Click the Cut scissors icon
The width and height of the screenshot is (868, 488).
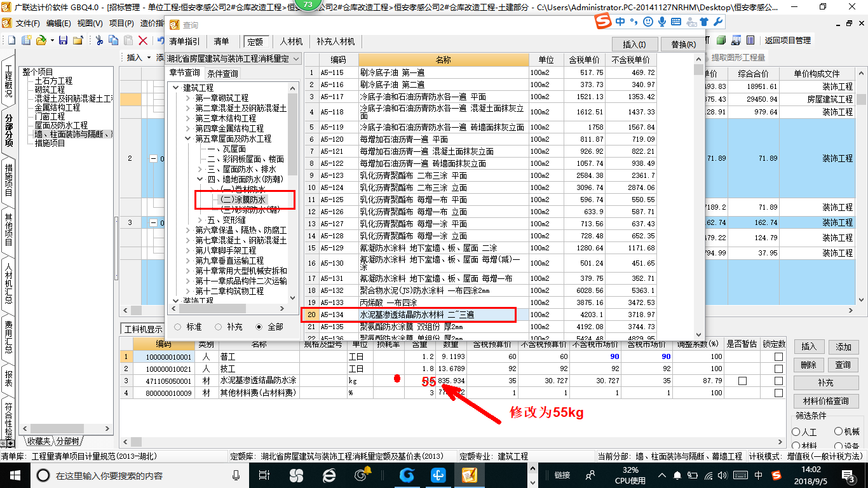(99, 40)
